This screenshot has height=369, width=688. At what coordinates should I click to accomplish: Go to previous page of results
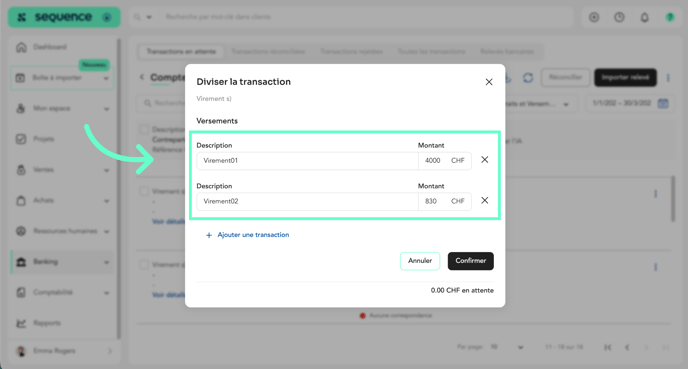(x=627, y=347)
